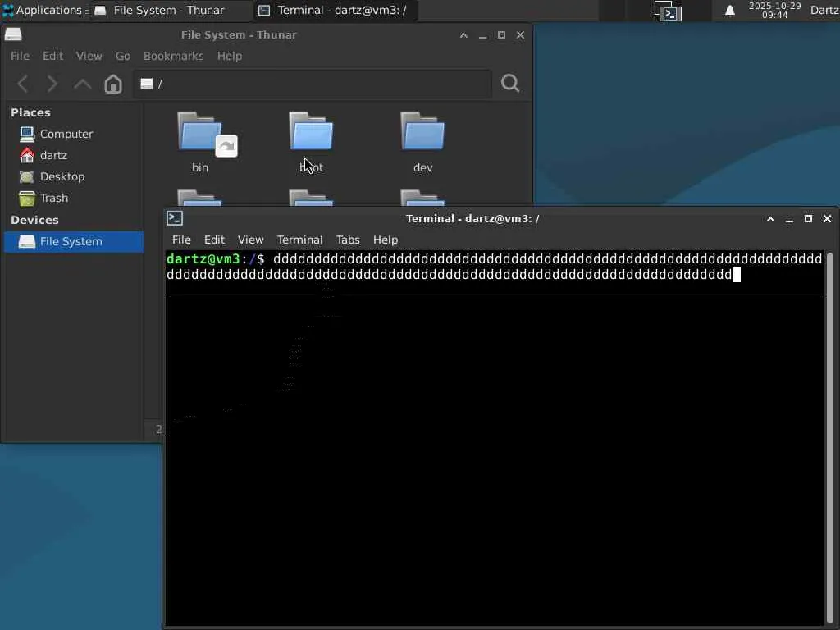The width and height of the screenshot is (840, 630).
Task: Select File System under Devices
Action: click(x=73, y=242)
